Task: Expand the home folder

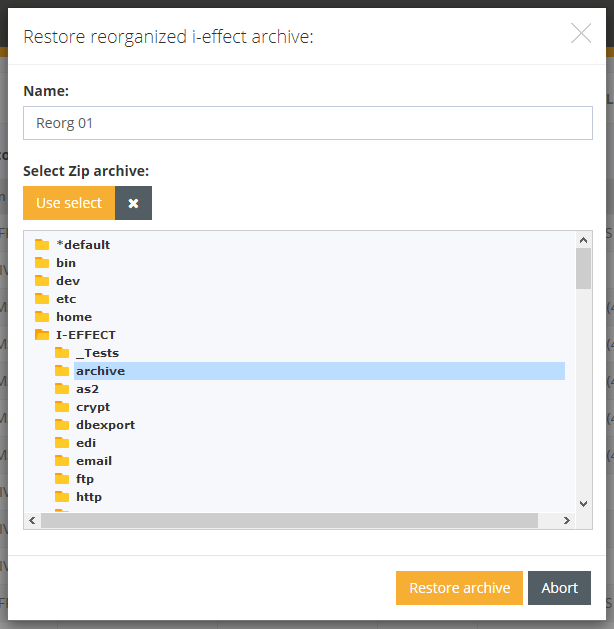Action: point(73,317)
